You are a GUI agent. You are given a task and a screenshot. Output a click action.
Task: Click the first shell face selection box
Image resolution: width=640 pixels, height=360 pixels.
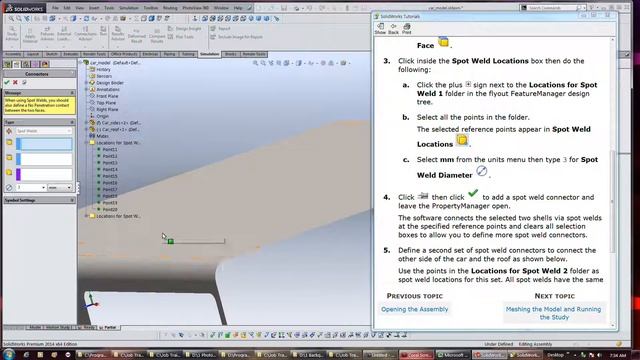[44, 144]
